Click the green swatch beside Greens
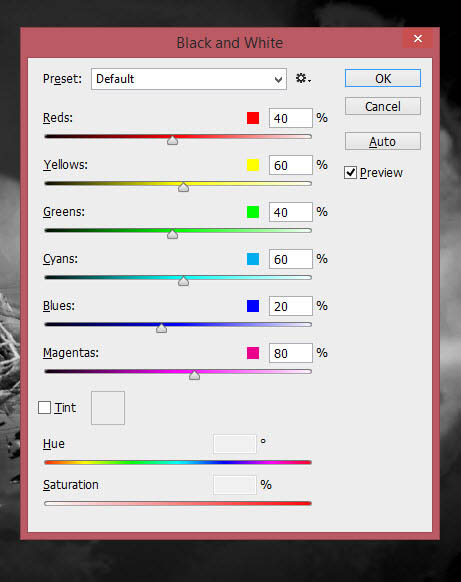 (x=253, y=212)
